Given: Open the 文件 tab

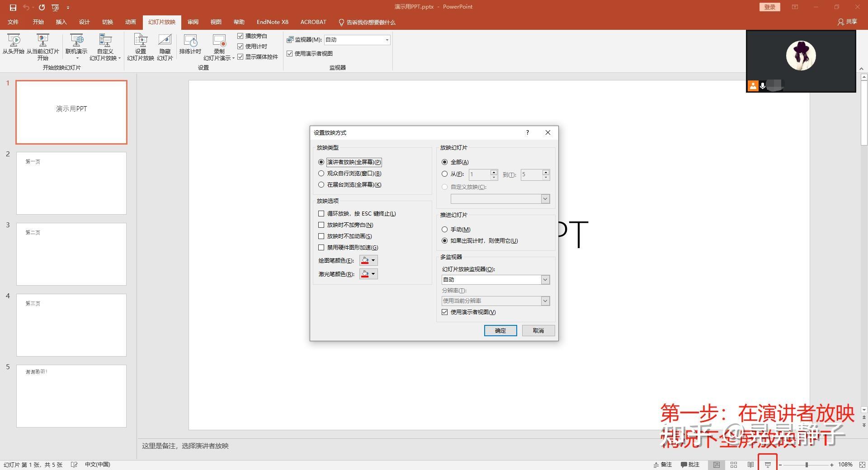Looking at the screenshot, I should [13, 22].
